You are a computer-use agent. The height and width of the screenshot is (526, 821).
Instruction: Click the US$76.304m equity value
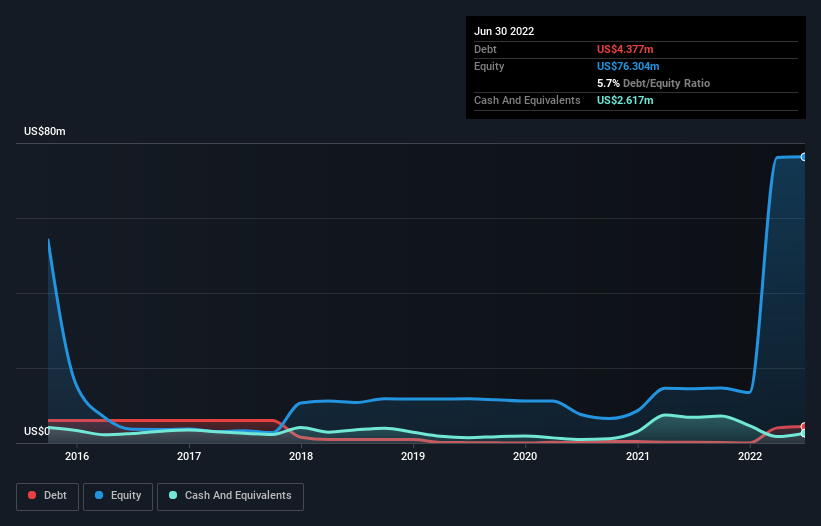click(x=628, y=66)
